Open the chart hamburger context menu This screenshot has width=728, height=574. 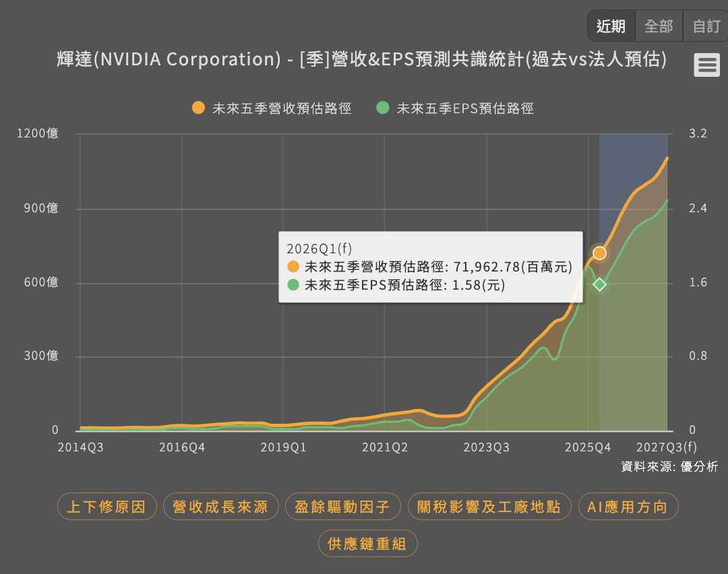[706, 65]
